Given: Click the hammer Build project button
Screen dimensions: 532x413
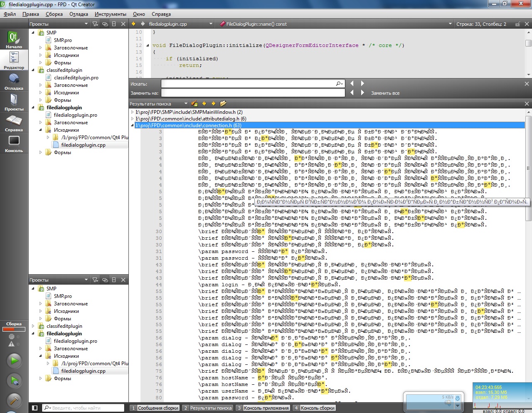Looking at the screenshot, I should (x=14, y=400).
